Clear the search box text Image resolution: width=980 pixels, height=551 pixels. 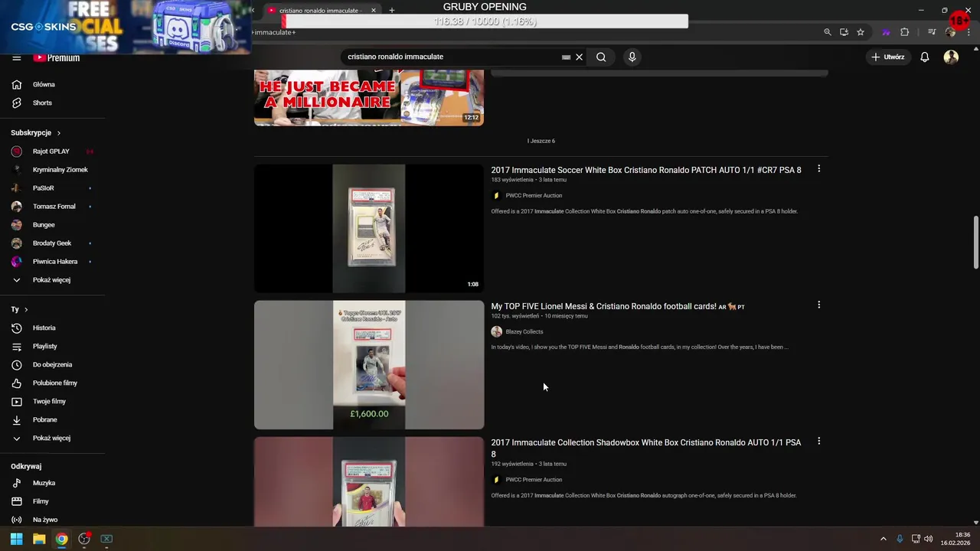580,57
